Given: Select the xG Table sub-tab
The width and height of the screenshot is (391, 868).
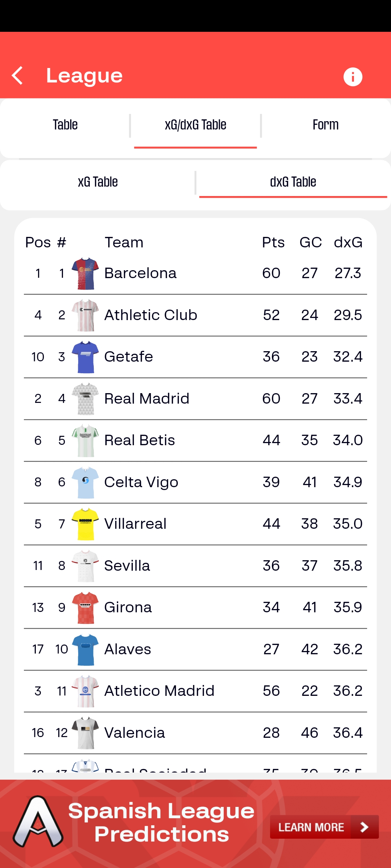Looking at the screenshot, I should (x=98, y=182).
